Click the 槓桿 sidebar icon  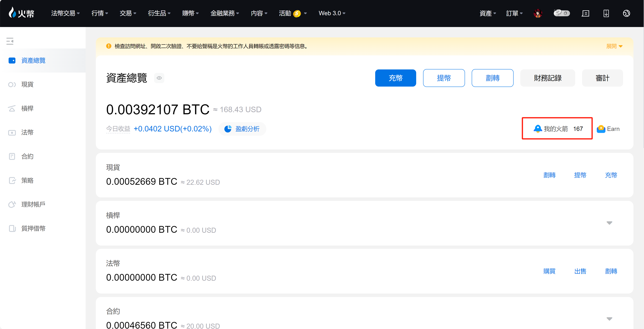tap(12, 108)
